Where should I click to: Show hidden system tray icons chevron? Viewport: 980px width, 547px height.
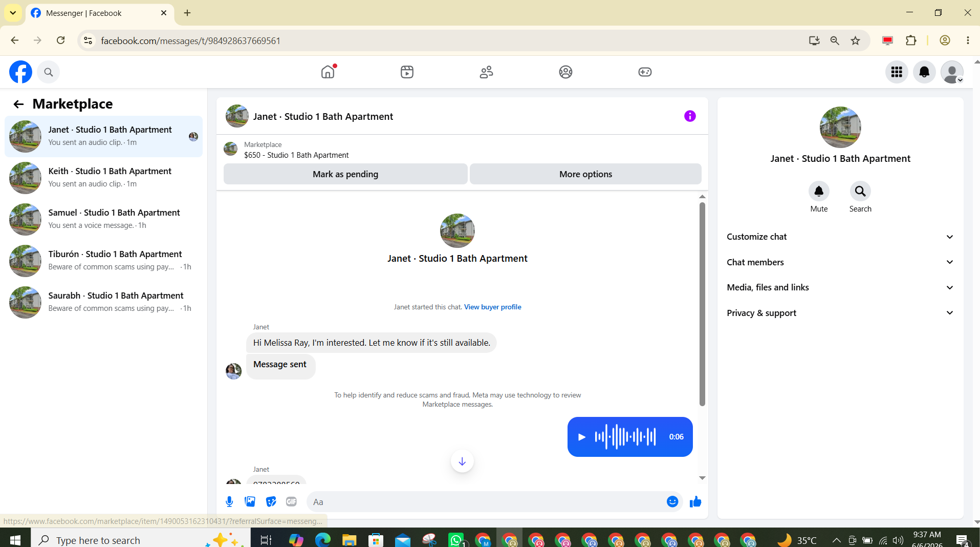836,540
